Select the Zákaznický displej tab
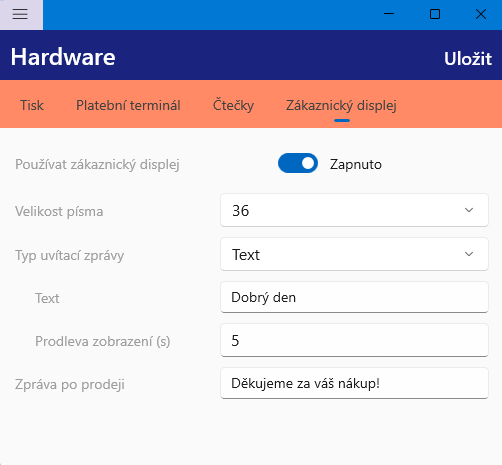This screenshot has height=465, width=502. pos(341,106)
